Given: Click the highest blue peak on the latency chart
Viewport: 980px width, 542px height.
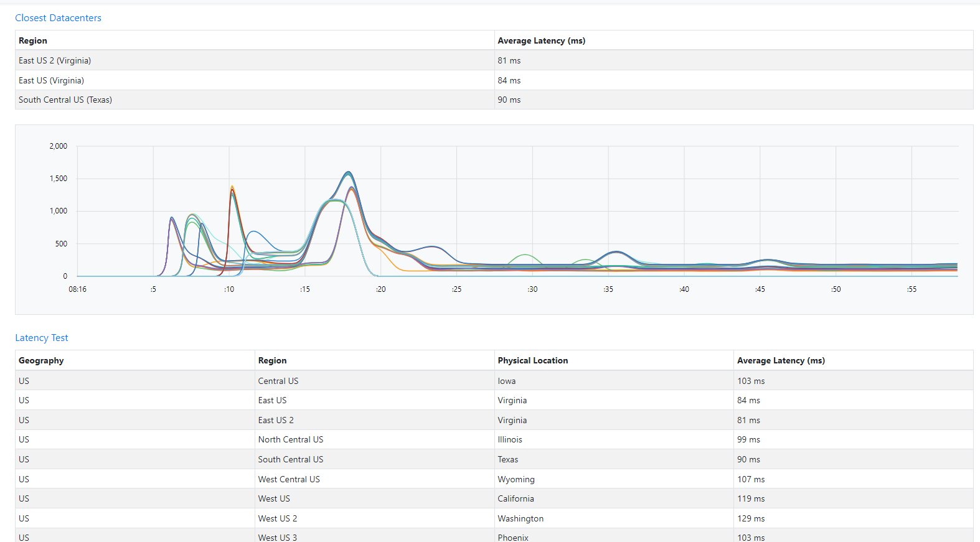Looking at the screenshot, I should 348,172.
